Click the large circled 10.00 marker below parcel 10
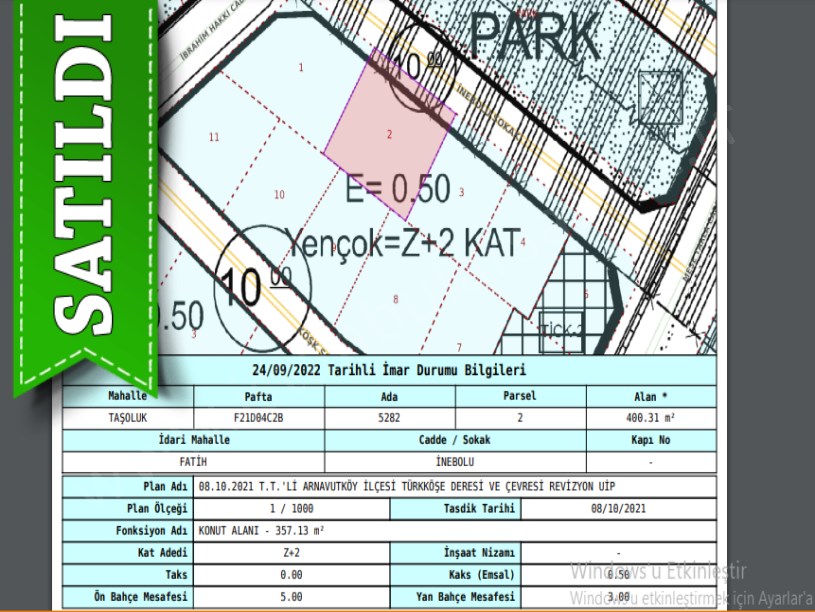 pyautogui.click(x=257, y=283)
